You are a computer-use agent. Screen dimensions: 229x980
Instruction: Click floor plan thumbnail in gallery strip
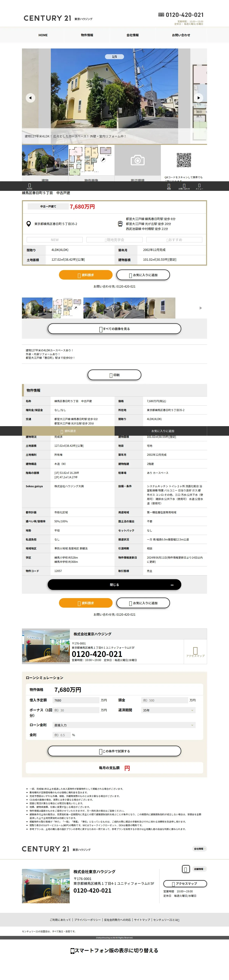[x=67, y=308]
